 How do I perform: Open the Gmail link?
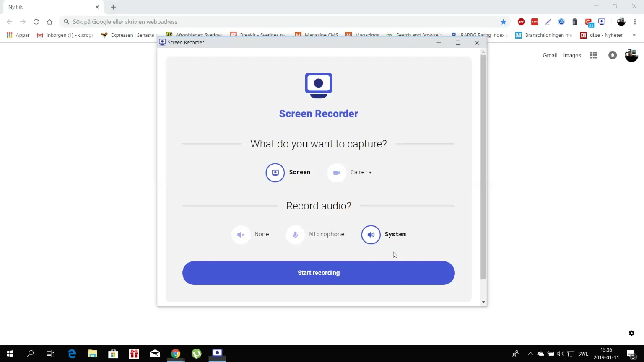[x=550, y=55]
